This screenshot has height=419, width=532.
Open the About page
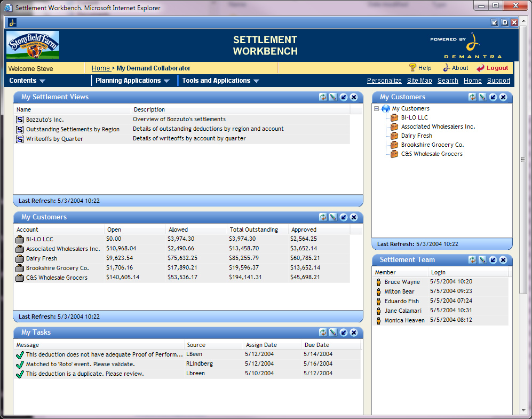(455, 68)
